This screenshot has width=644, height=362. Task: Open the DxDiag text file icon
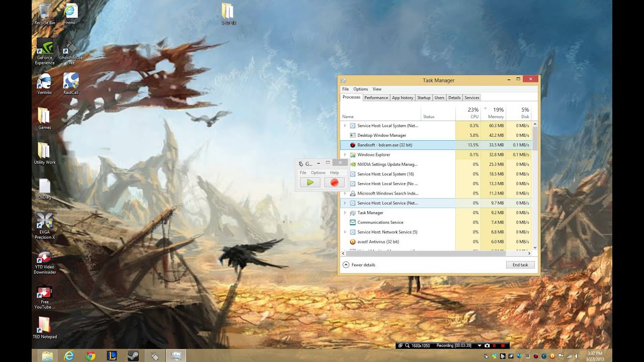click(x=44, y=188)
